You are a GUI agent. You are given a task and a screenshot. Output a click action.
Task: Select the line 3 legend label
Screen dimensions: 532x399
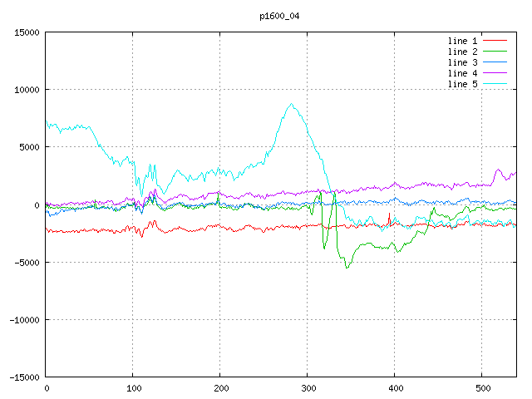pyautogui.click(x=462, y=62)
